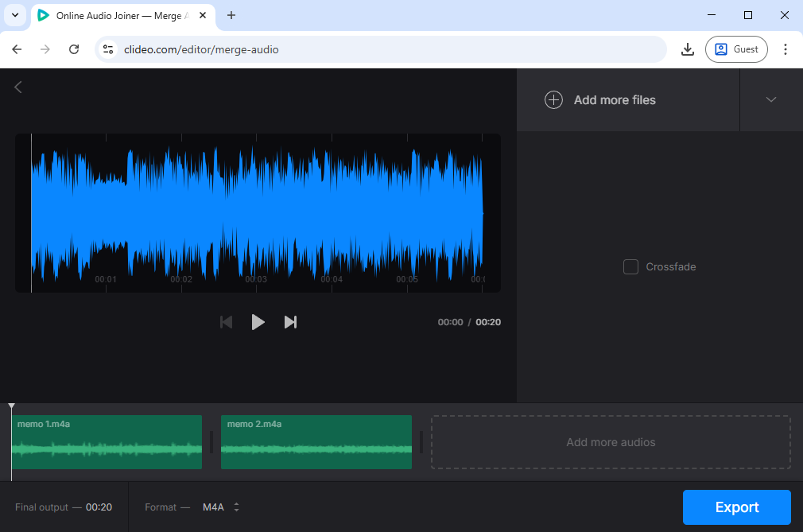
Task: Expand the Add more files dropdown chevron
Action: click(770, 100)
